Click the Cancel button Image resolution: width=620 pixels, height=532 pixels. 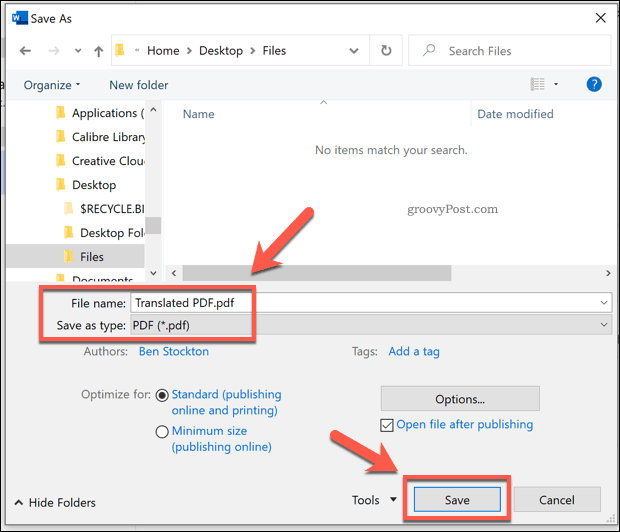click(x=557, y=500)
